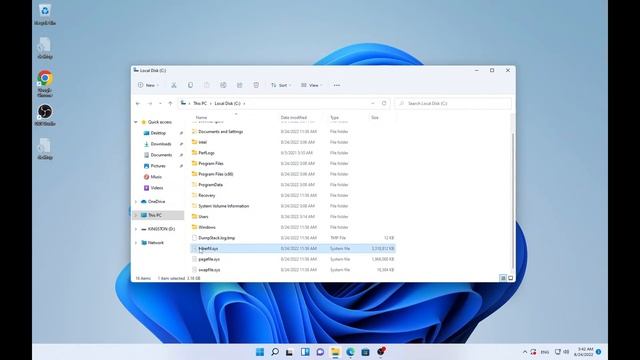Viewport: 640px width, 360px height.
Task: Open Chat app on the taskbar
Action: coord(320,352)
